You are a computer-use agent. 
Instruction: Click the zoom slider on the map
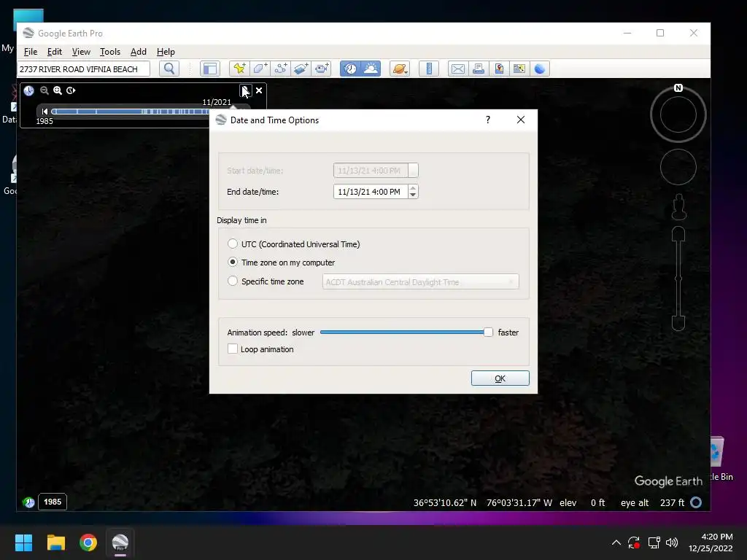point(678,279)
